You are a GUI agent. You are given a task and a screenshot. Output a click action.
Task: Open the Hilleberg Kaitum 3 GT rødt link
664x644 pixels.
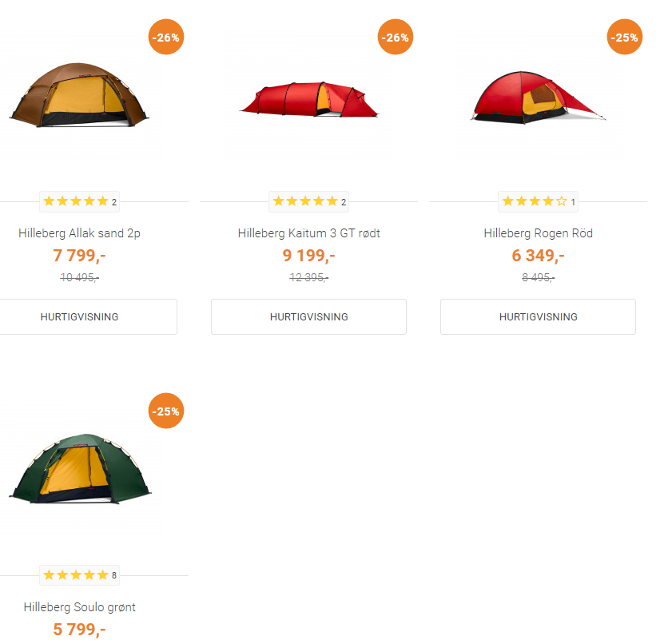click(308, 233)
